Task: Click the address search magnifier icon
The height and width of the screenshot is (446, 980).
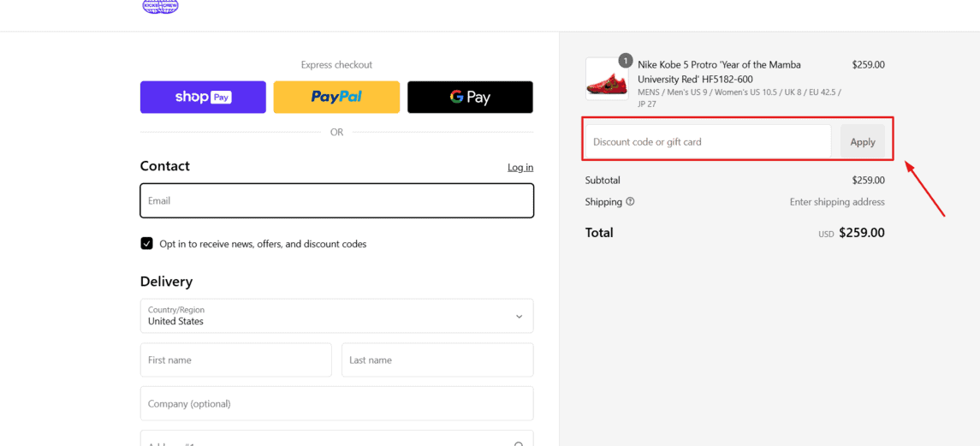Action: (x=518, y=443)
